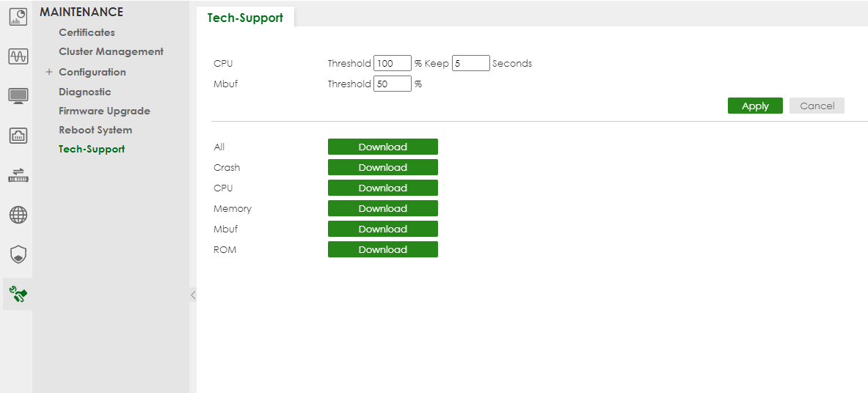Open the Dashboard chart icon in sidebar
Viewport: 868px width, 393px height.
click(18, 17)
